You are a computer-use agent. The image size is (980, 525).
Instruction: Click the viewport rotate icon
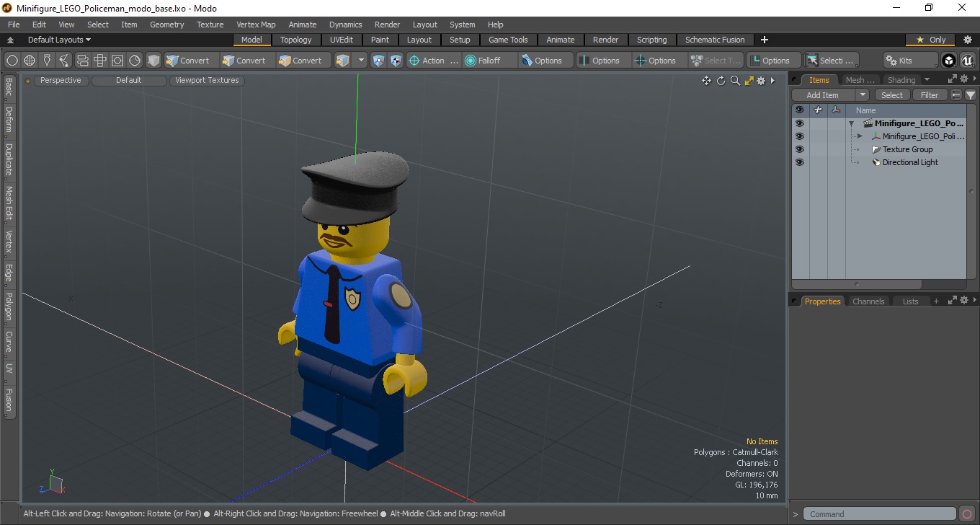721,81
